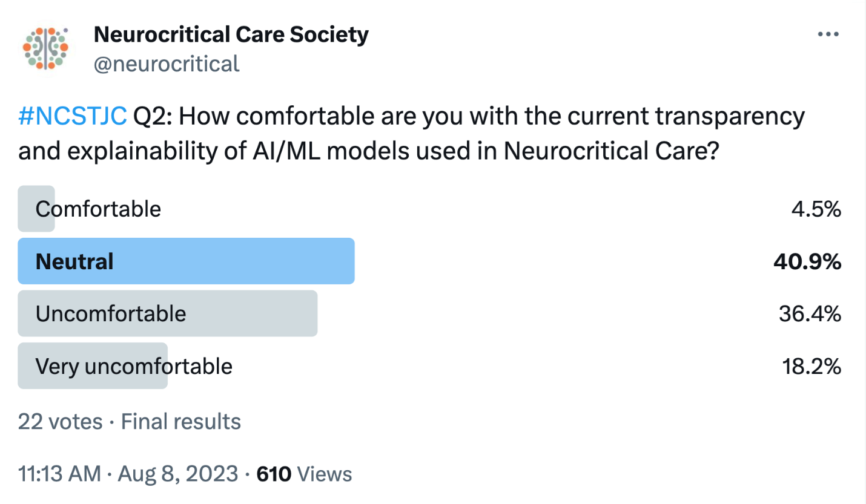
Task: Click the 22 votes count
Action: pyautogui.click(x=60, y=421)
